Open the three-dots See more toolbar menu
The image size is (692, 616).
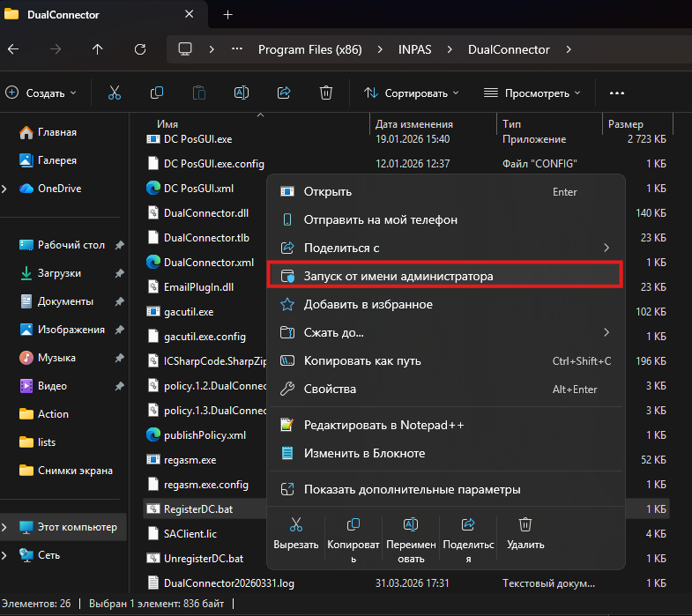click(616, 93)
